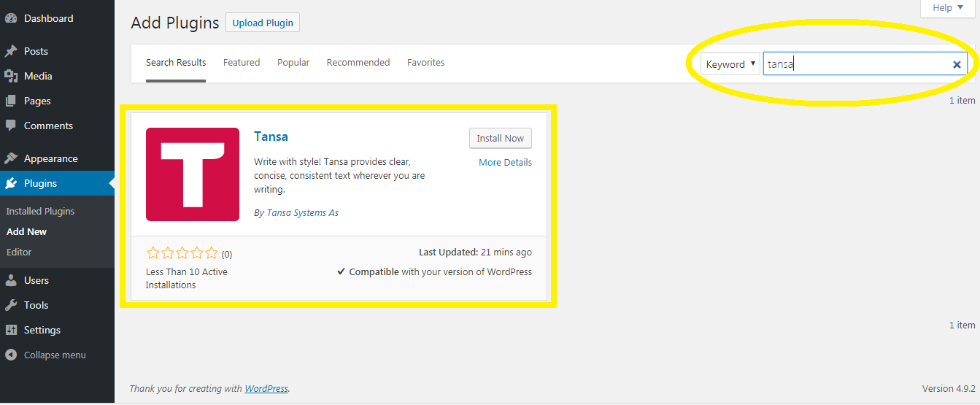Click the Posts pushpin icon
980x405 pixels.
[11, 51]
